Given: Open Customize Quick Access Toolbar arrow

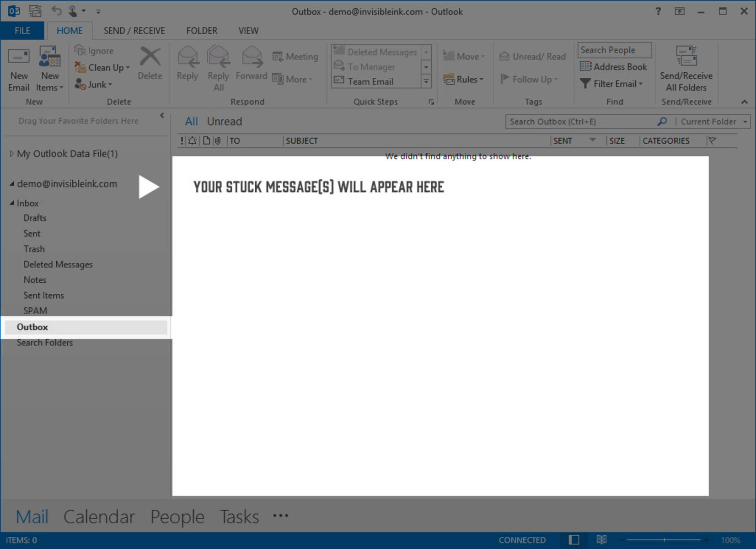Looking at the screenshot, I should click(x=98, y=11).
